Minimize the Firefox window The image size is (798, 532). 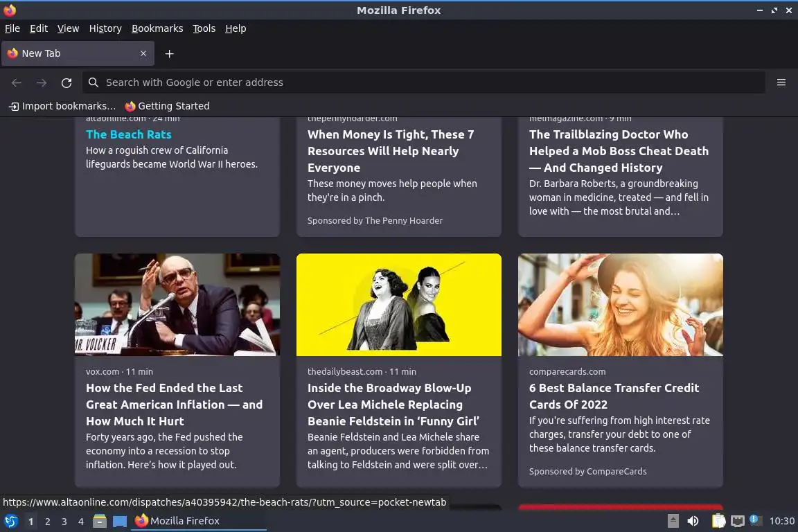759,10
